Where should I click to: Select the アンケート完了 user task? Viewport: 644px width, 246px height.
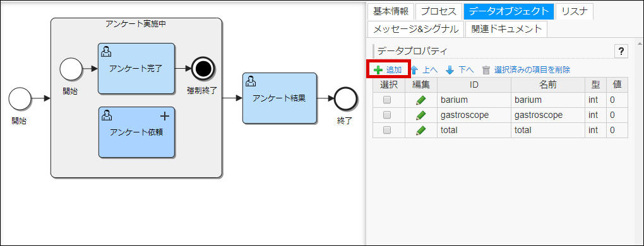tap(136, 69)
